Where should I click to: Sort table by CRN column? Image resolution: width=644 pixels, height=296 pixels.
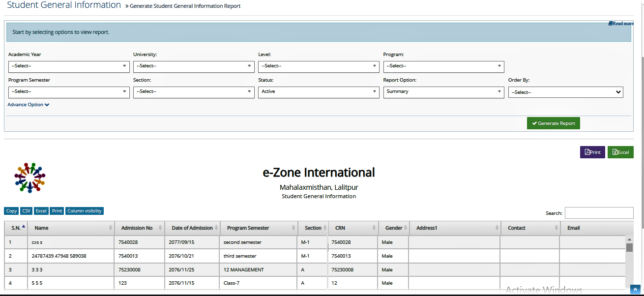click(x=353, y=228)
